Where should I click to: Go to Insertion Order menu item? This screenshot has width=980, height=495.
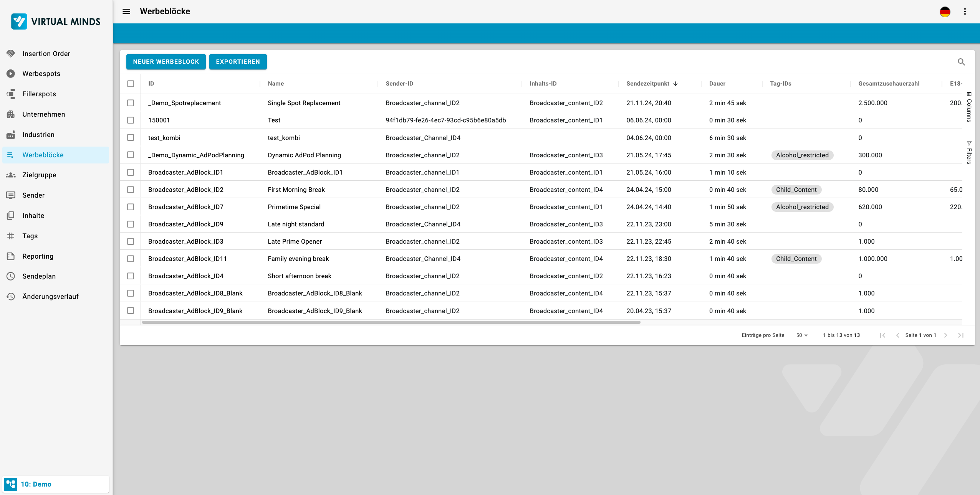pyautogui.click(x=46, y=54)
